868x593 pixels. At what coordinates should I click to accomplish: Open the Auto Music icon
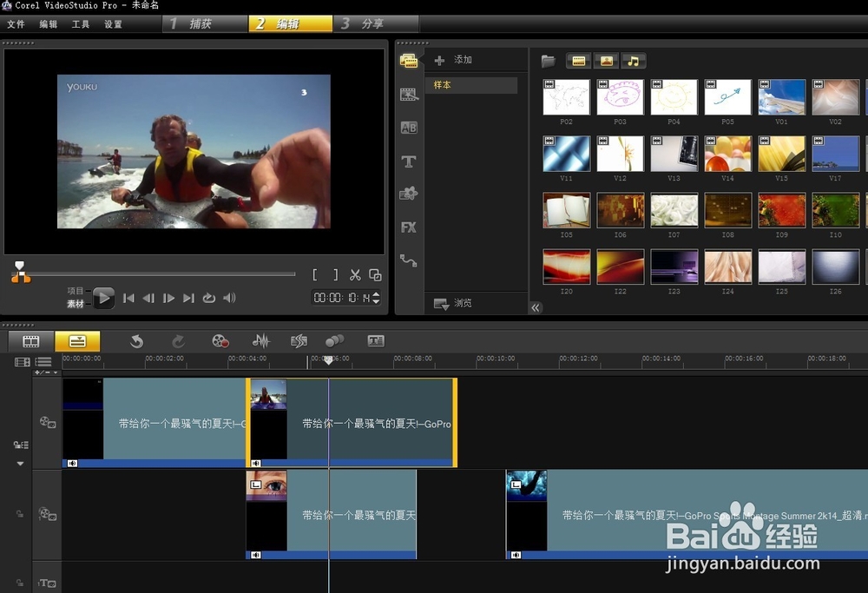click(x=299, y=341)
